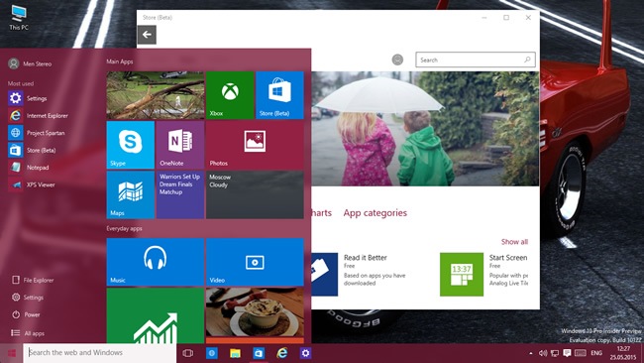This screenshot has width=644, height=363.
Task: Click the Show all link in Store
Action: (514, 242)
